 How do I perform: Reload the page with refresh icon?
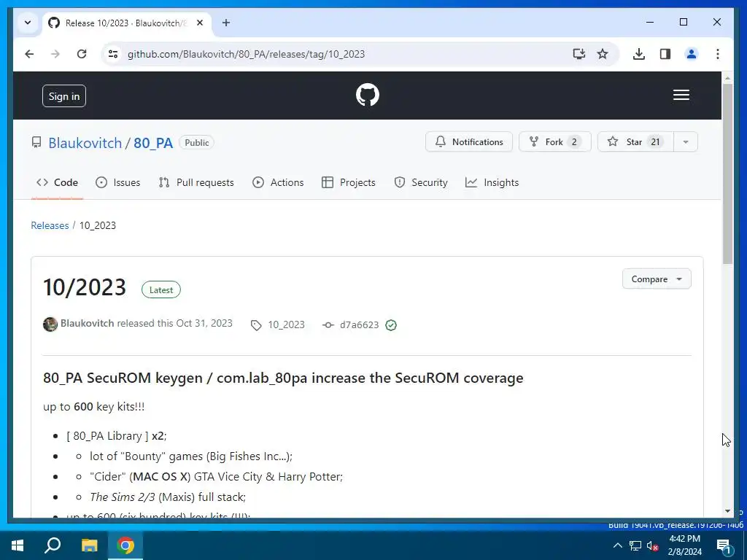(x=82, y=54)
